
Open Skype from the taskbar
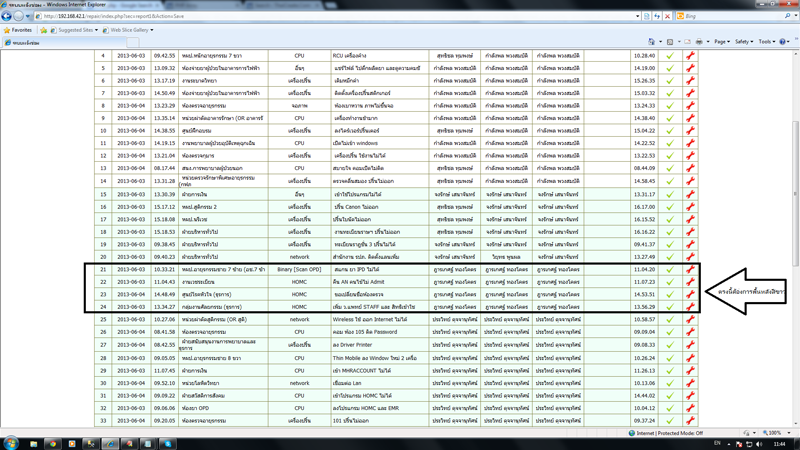(168, 444)
